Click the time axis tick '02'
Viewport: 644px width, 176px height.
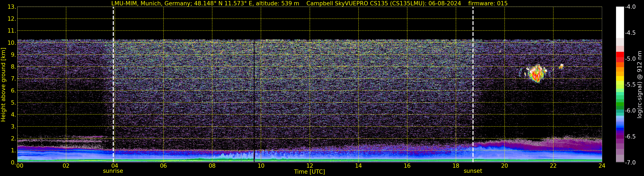(x=66, y=166)
